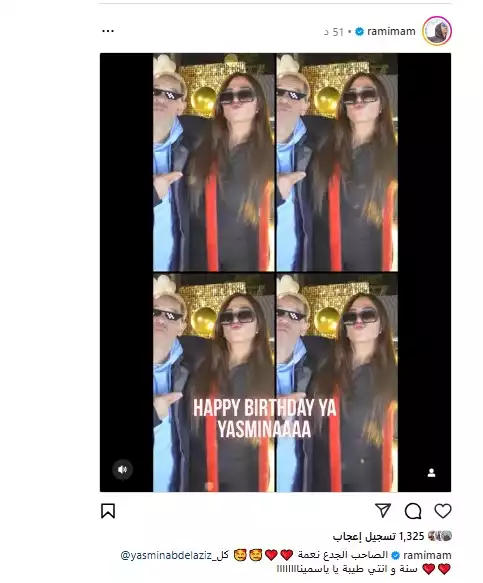This screenshot has height=583, width=483.
Task: Show tagged people icon on video
Action: 431,473
